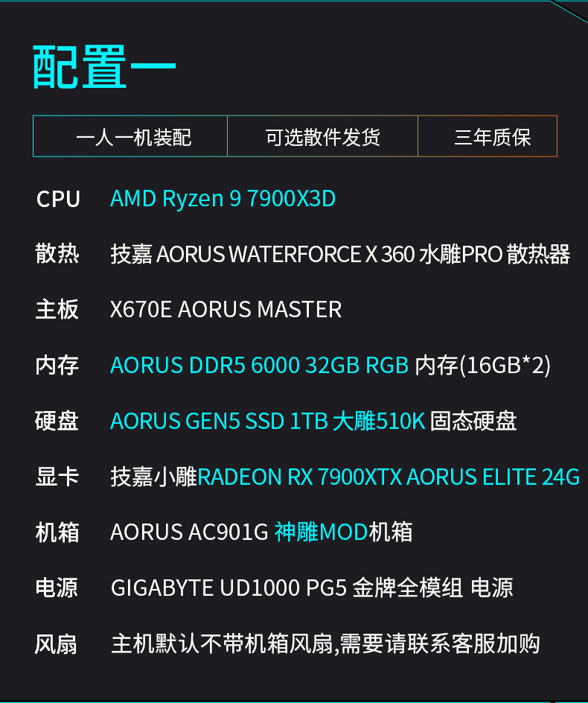
Task: Click the 配置一 heading
Action: click(x=105, y=68)
